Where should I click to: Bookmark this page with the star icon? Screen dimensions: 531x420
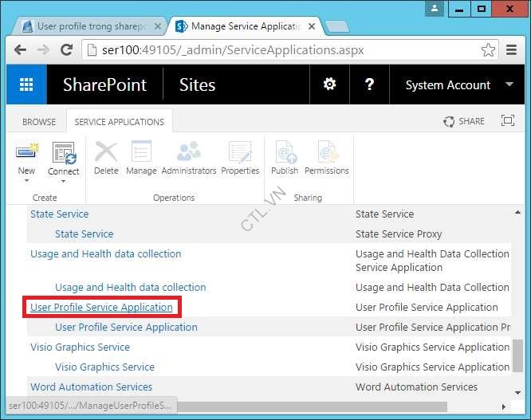(488, 50)
